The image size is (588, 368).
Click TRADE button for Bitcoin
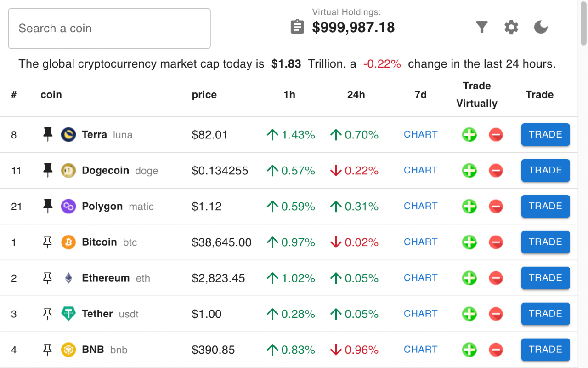tap(545, 242)
